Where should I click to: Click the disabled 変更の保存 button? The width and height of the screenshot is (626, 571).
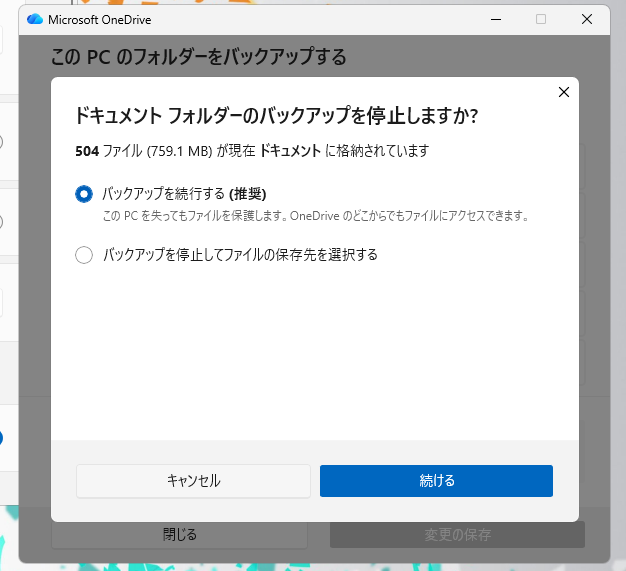coord(457,534)
